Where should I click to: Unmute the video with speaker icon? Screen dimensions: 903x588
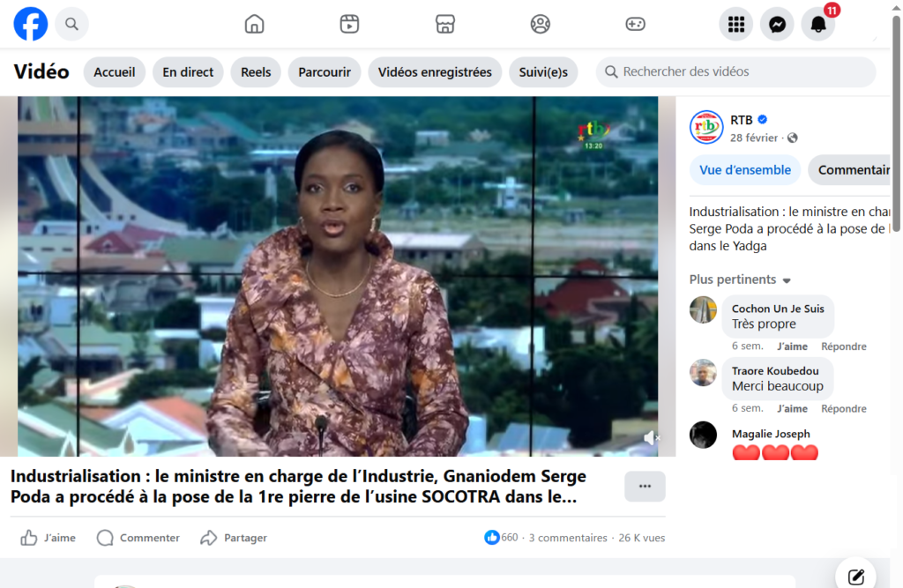pos(651,437)
